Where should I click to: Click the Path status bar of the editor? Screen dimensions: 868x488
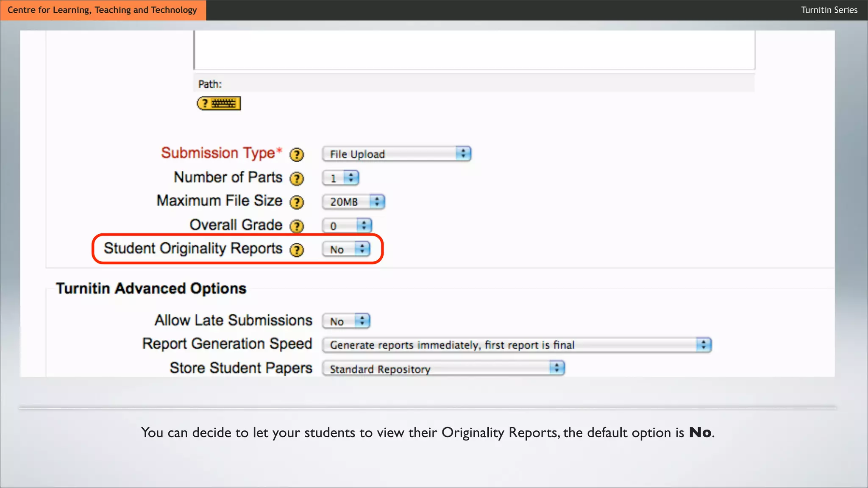point(474,84)
